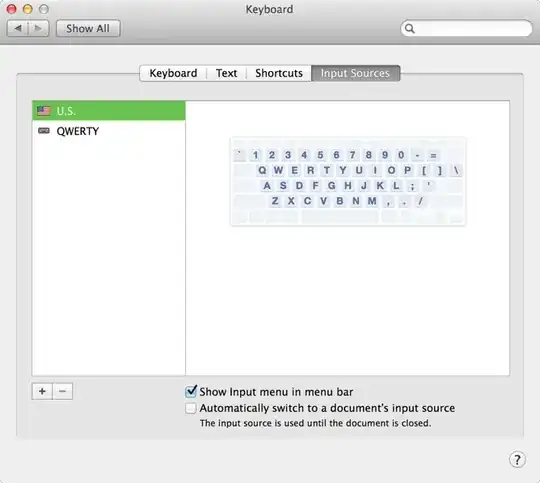Enable automatically switch to document's input source
540x483 pixels.
pos(190,408)
